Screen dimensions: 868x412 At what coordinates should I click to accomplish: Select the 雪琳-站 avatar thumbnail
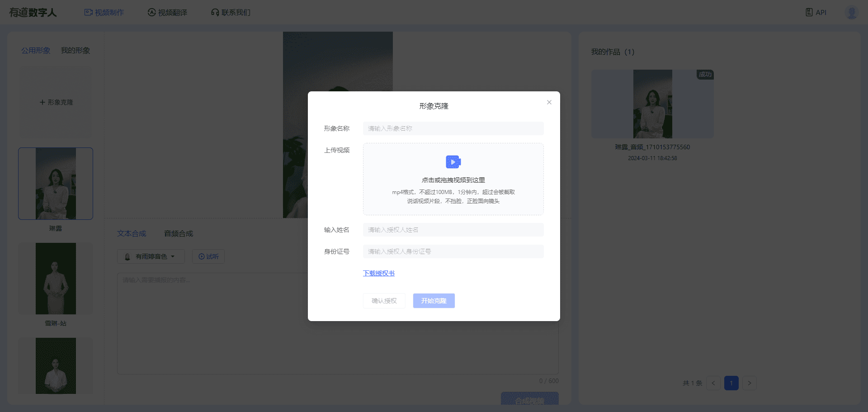coord(56,279)
